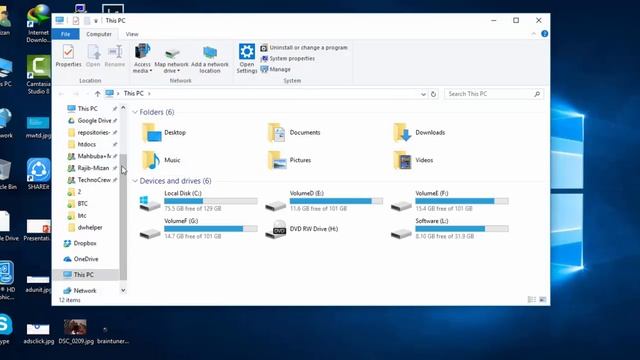Collapse the ribbon with chevron
The image size is (640, 360).
(x=533, y=34)
